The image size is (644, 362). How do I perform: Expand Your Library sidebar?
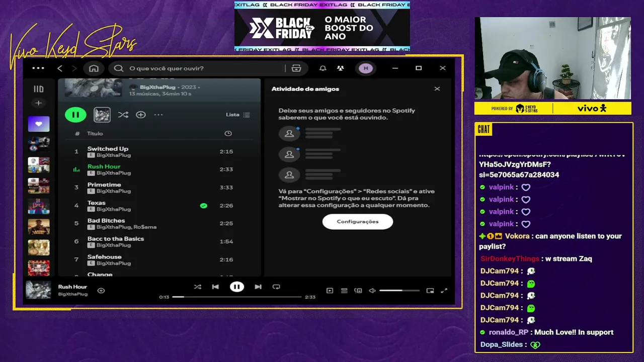click(38, 89)
